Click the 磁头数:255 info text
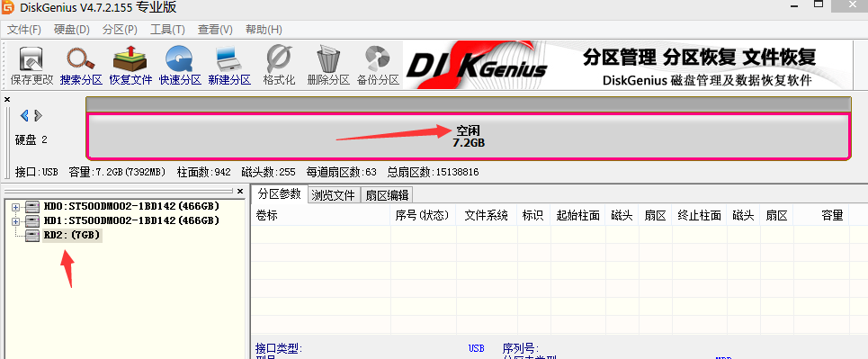868x359 pixels. [268, 172]
